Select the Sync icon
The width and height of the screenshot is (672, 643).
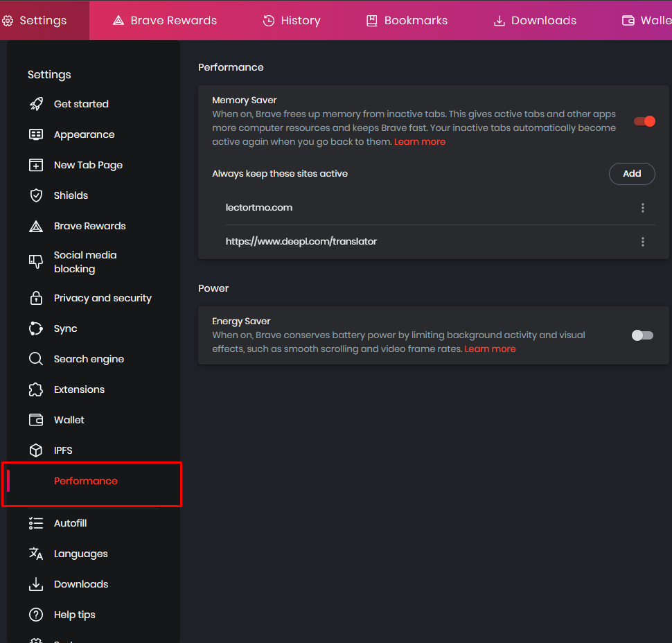(x=36, y=328)
